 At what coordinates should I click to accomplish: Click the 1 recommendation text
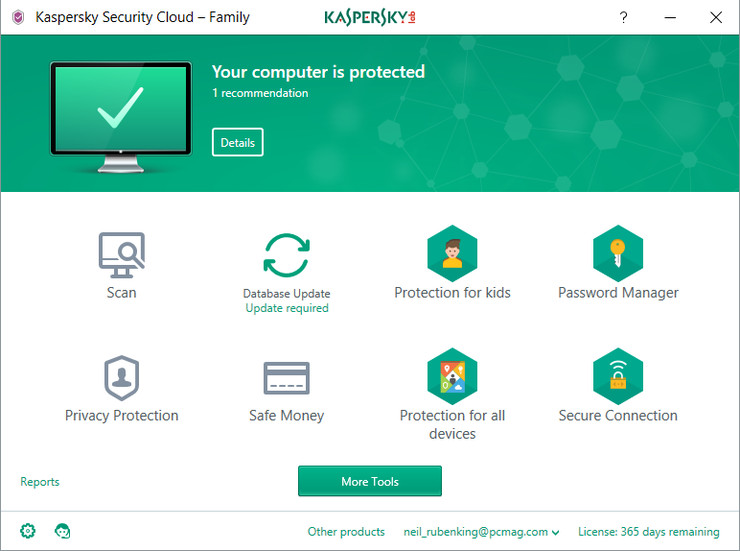click(x=260, y=93)
